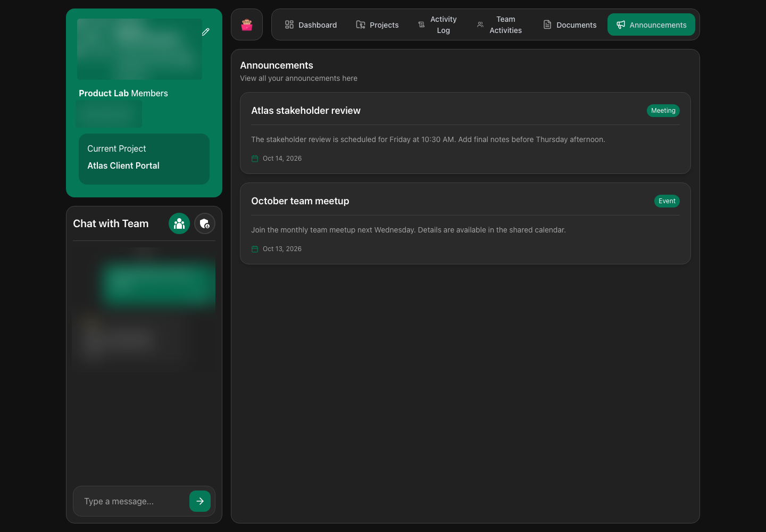Click the pink avatar logo icon

click(x=247, y=24)
